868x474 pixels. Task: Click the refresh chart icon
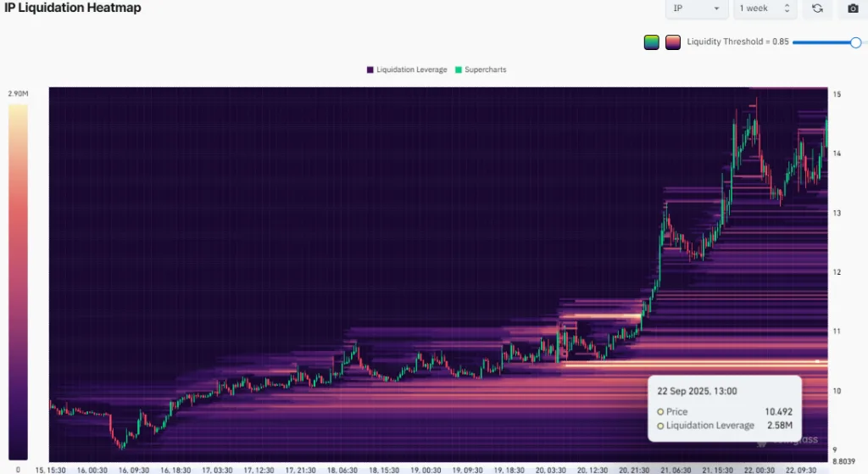coord(817,8)
